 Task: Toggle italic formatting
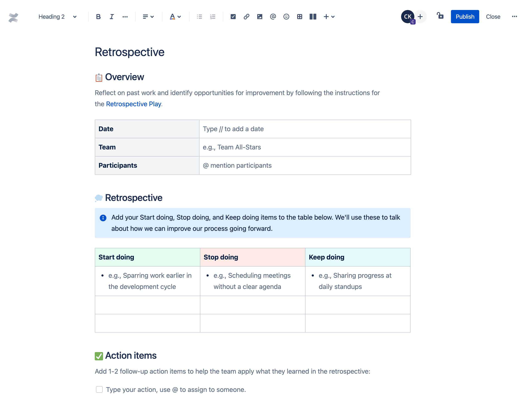(111, 16)
